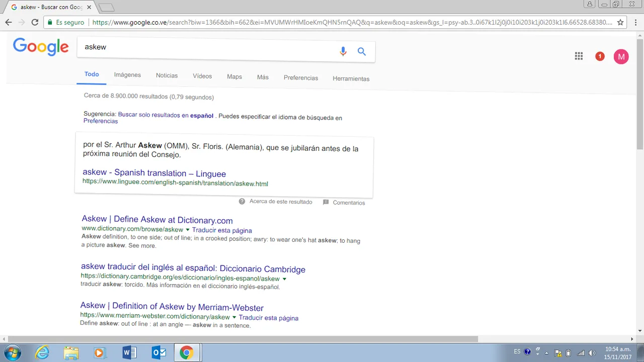Open the Más search category dropdown

263,77
